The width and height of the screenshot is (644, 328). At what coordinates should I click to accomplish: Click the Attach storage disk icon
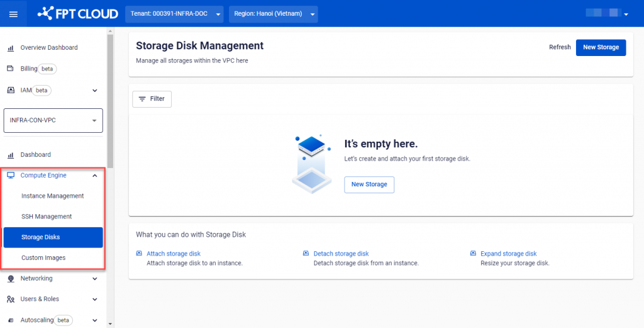point(140,254)
